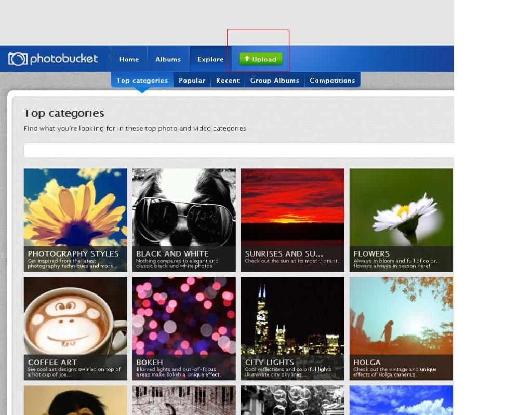Open the piano keys thumbnail in bottom row

pyautogui.click(x=184, y=400)
